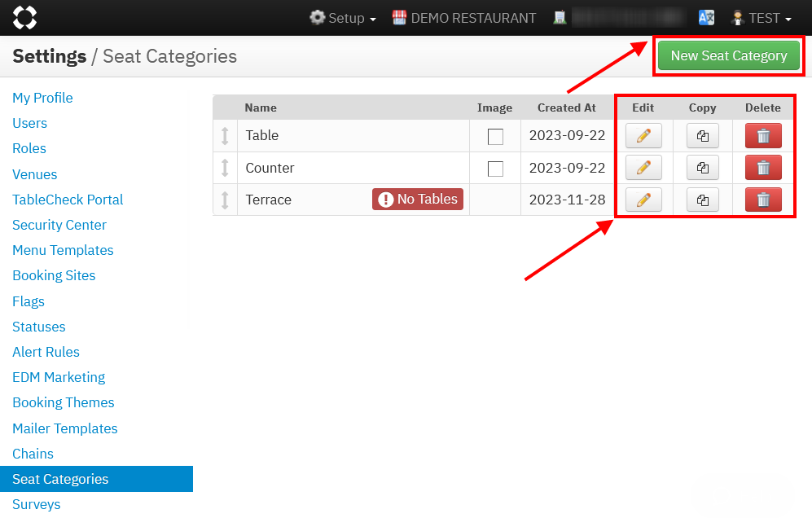Toggle the Table row image checkbox

pyautogui.click(x=495, y=137)
